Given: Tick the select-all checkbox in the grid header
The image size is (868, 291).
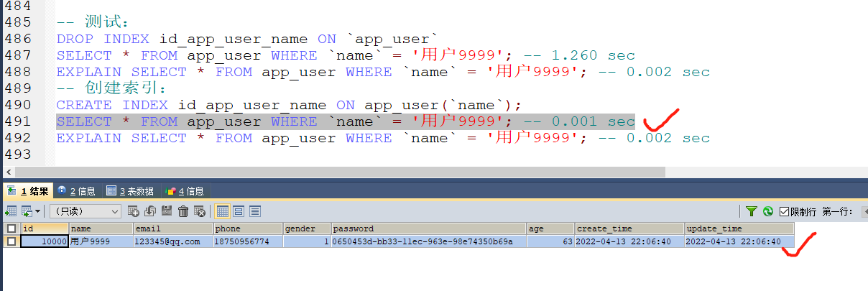Looking at the screenshot, I should pyautogui.click(x=11, y=228).
